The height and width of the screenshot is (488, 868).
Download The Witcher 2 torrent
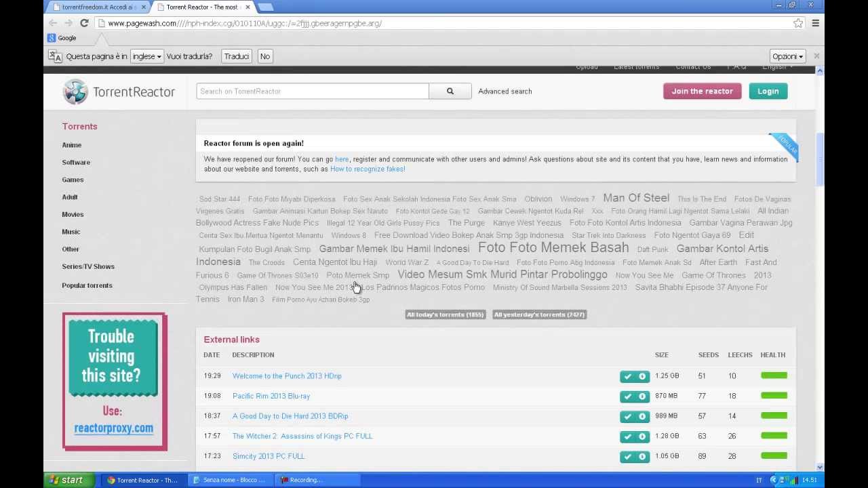click(642, 436)
